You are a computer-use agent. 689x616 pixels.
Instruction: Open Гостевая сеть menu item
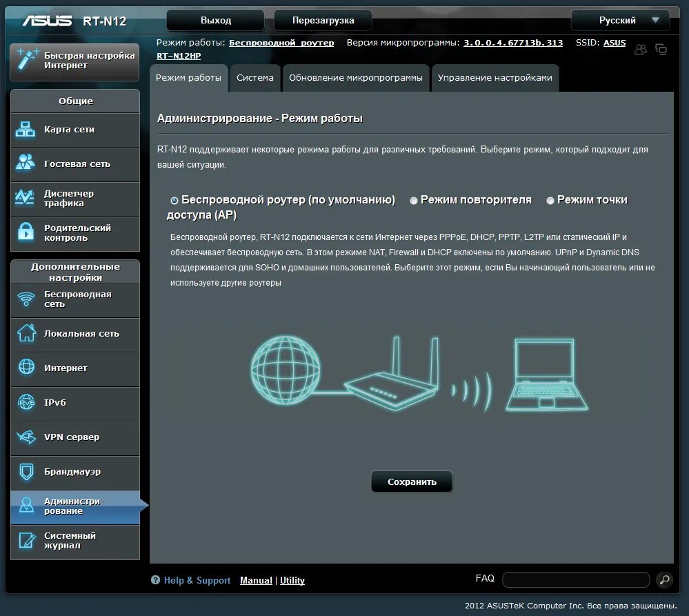[75, 164]
